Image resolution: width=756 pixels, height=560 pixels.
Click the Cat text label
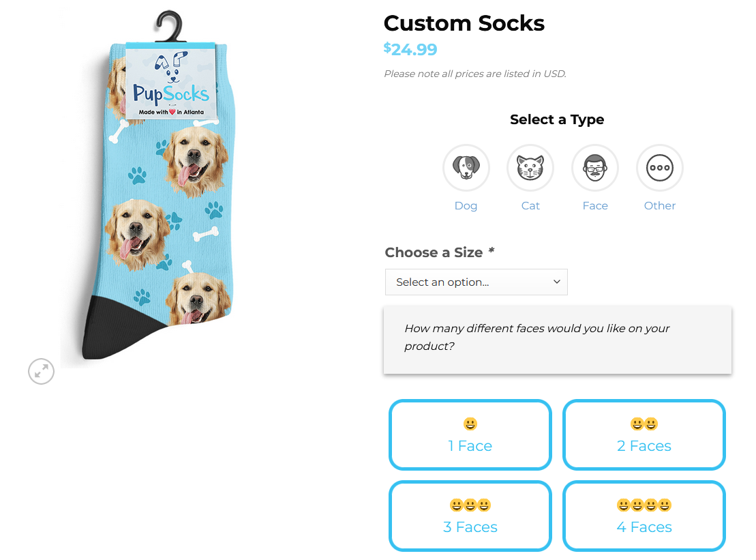coord(530,206)
